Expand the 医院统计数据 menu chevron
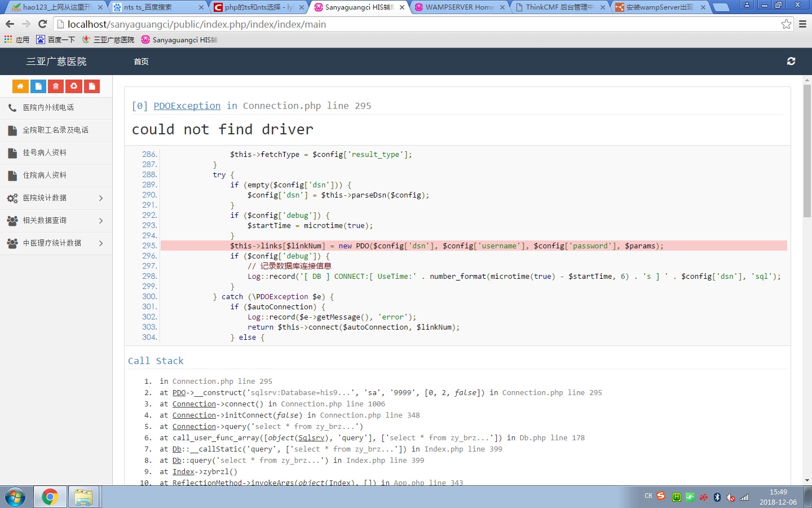This screenshot has height=508, width=812. [101, 198]
